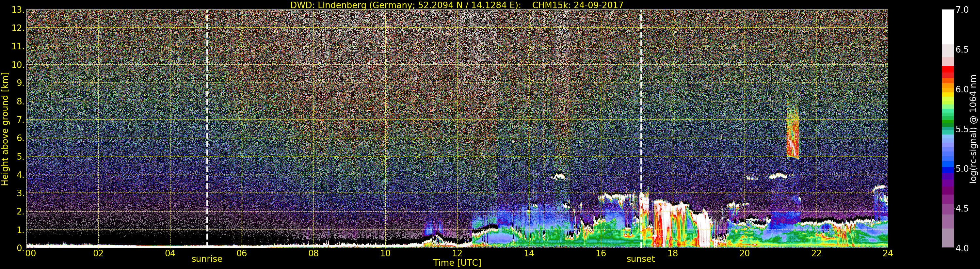Click the 'sunrise' label below the time axis
Viewport: 980px width, 269px height.
click(207, 259)
